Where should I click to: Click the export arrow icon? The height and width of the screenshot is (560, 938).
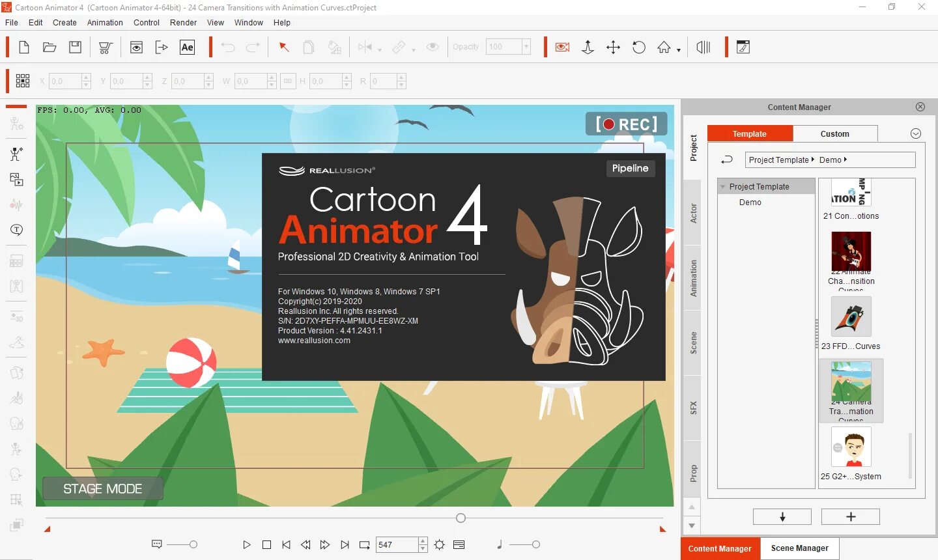pos(162,47)
